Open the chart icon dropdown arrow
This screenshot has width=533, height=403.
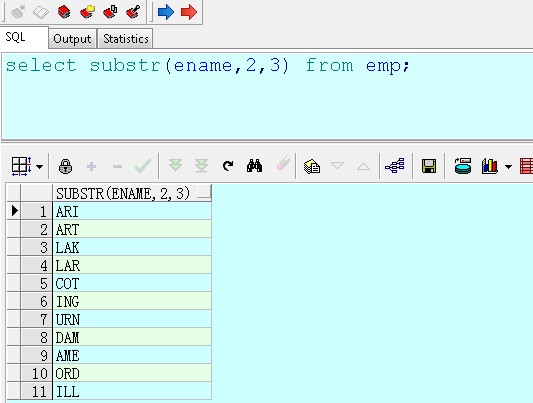[509, 167]
